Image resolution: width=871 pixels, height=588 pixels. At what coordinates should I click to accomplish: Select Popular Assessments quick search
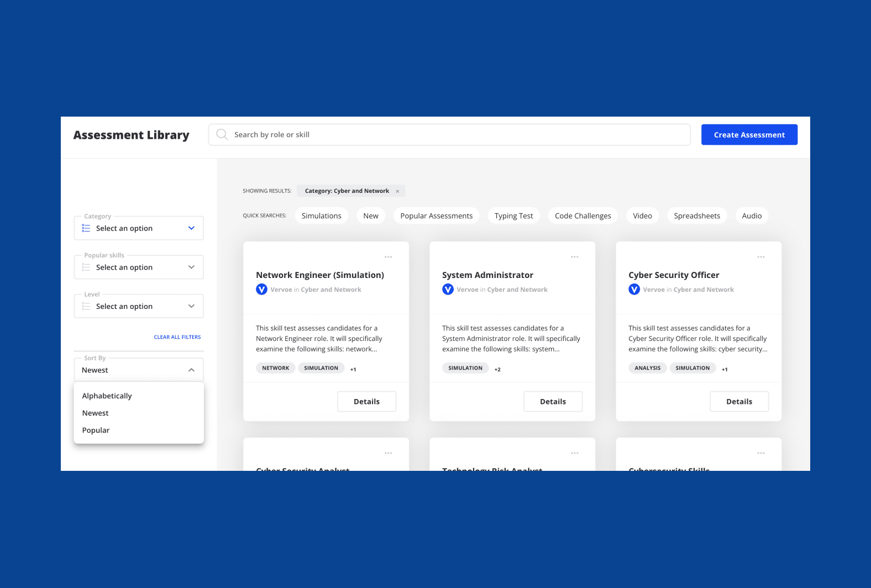[x=437, y=216]
